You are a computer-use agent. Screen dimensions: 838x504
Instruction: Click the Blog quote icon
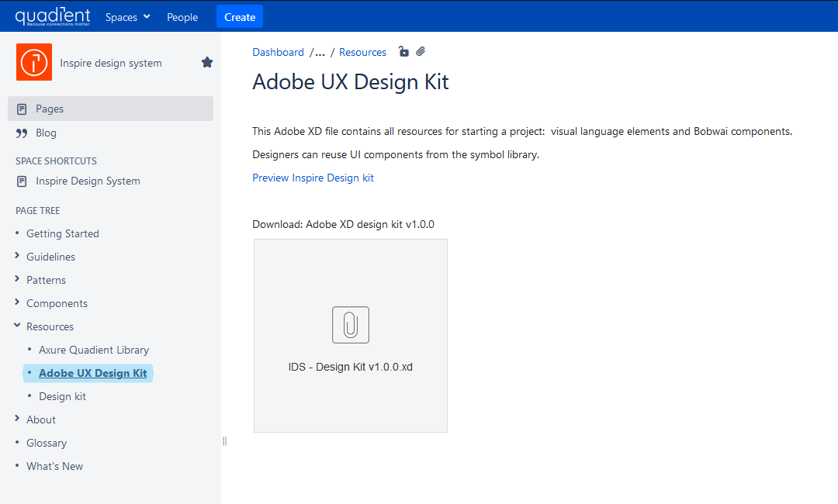click(x=22, y=133)
